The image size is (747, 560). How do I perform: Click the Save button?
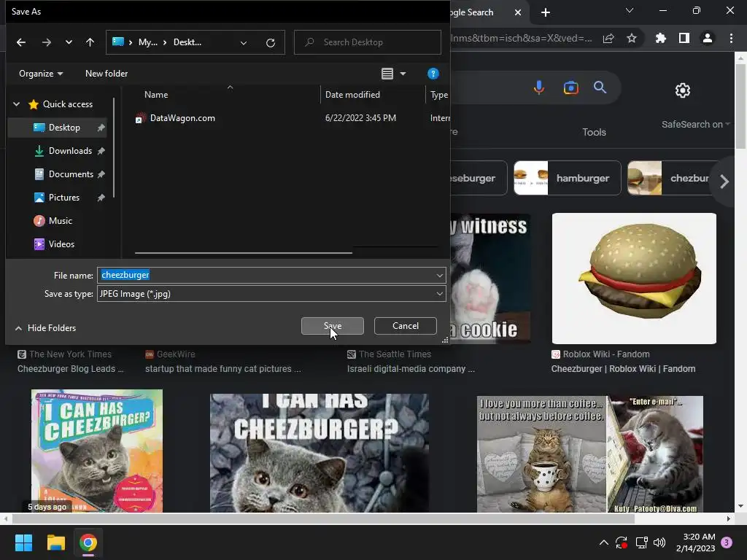pyautogui.click(x=333, y=326)
